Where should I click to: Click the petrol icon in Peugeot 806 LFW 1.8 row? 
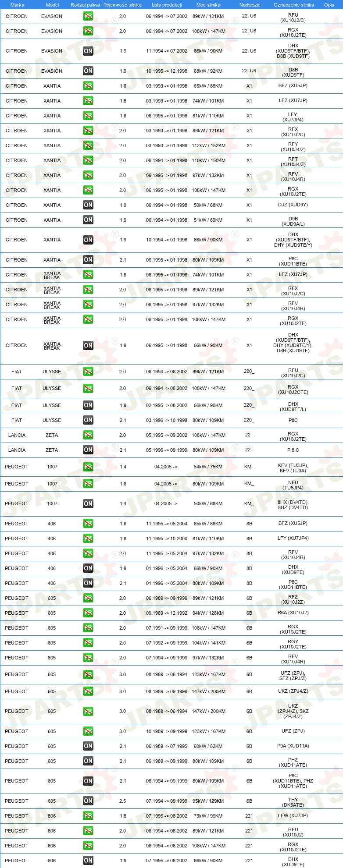(88, 816)
